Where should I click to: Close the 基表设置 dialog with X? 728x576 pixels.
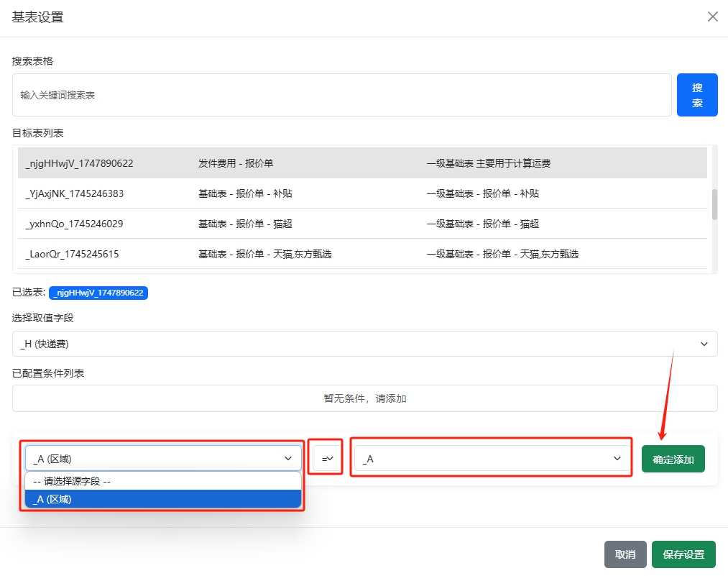(712, 17)
